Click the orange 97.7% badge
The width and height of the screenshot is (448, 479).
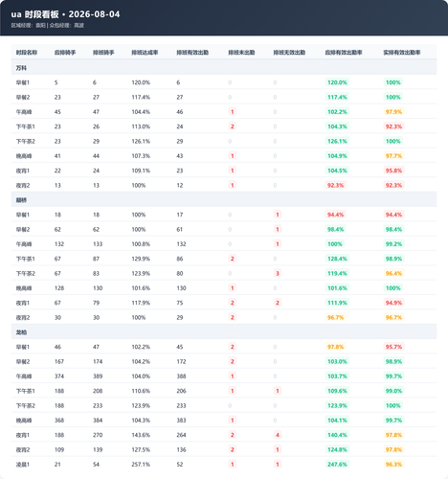[393, 156]
